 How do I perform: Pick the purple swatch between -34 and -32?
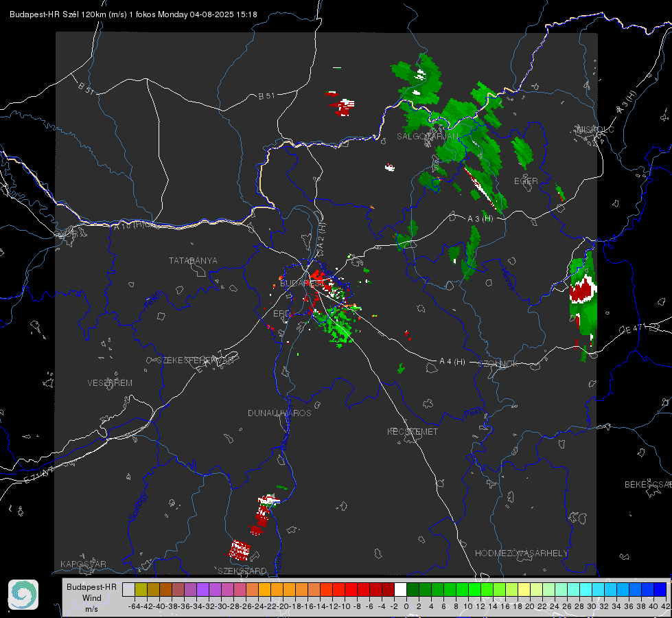[202, 589]
